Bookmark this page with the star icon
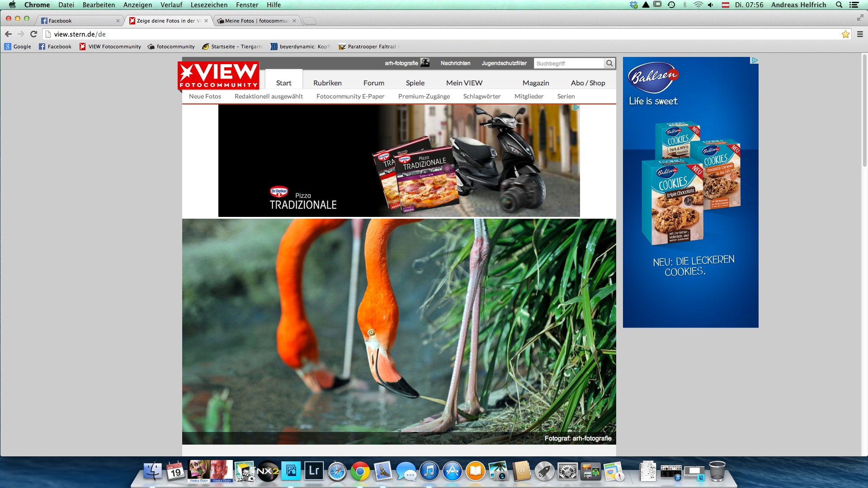This screenshot has height=488, width=868. pyautogui.click(x=845, y=34)
